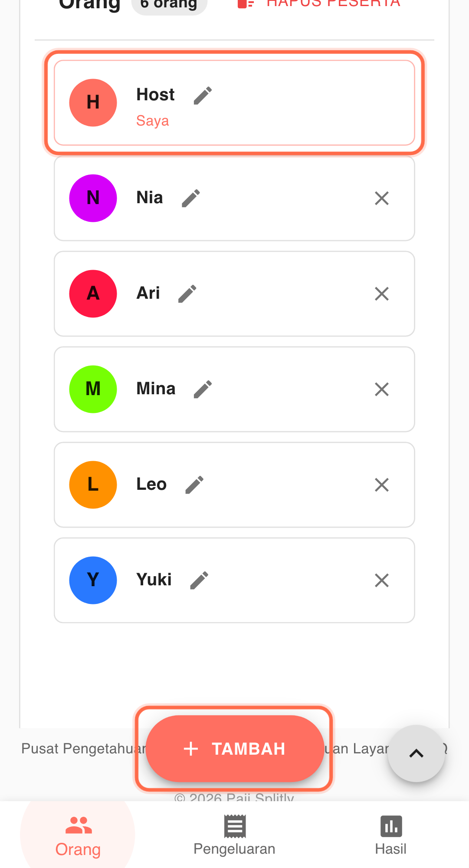Click the pencil icon next to Yuki
Image resolution: width=469 pixels, height=868 pixels.
point(200,581)
